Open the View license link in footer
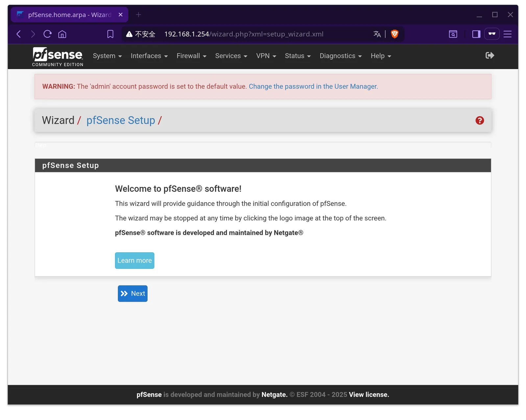The height and width of the screenshot is (420, 526). pos(369,395)
